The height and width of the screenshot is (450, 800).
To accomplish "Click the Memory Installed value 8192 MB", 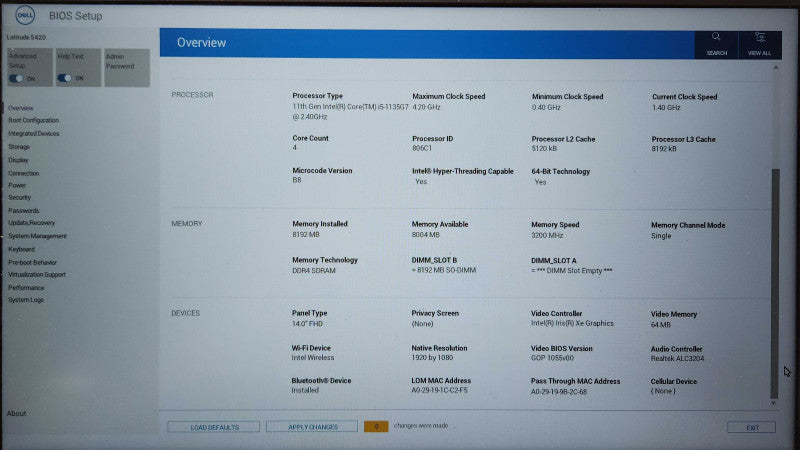I will (x=306, y=235).
